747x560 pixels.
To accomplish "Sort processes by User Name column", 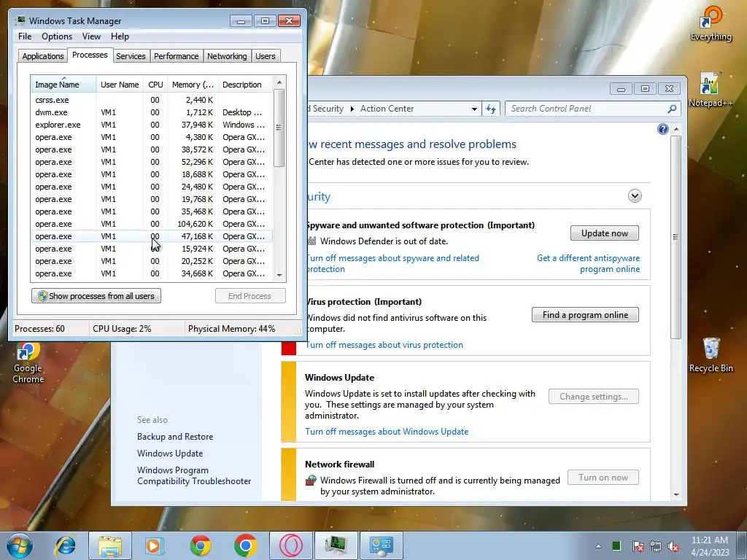I will point(120,85).
